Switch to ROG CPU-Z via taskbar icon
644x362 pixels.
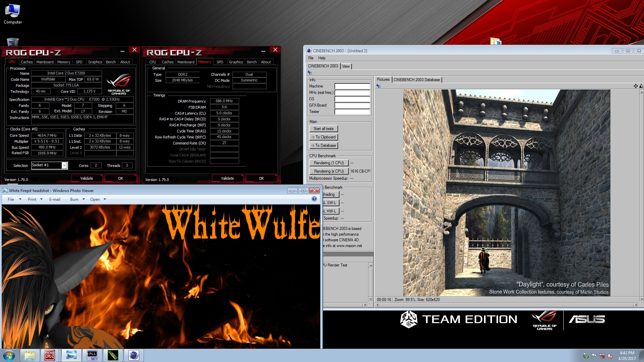[50, 355]
